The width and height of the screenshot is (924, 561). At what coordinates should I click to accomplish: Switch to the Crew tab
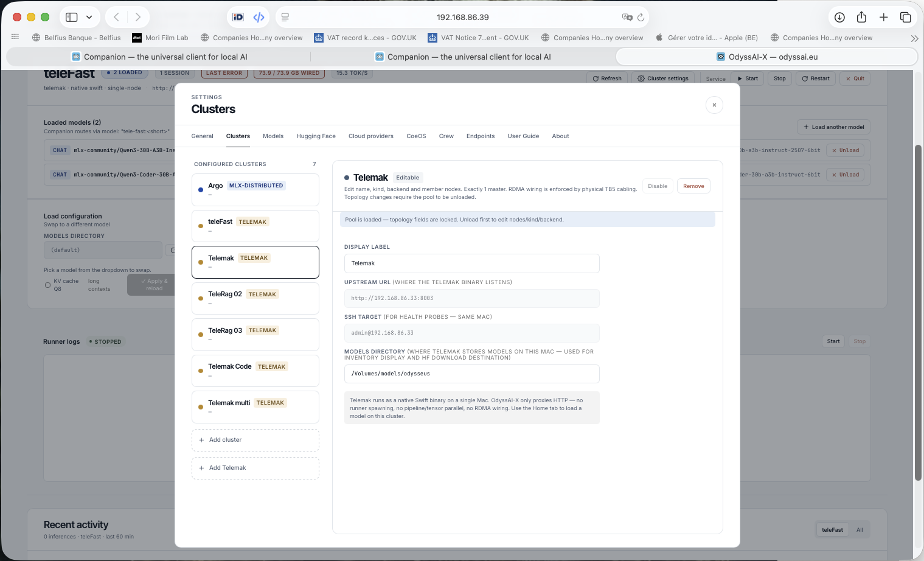tap(446, 136)
